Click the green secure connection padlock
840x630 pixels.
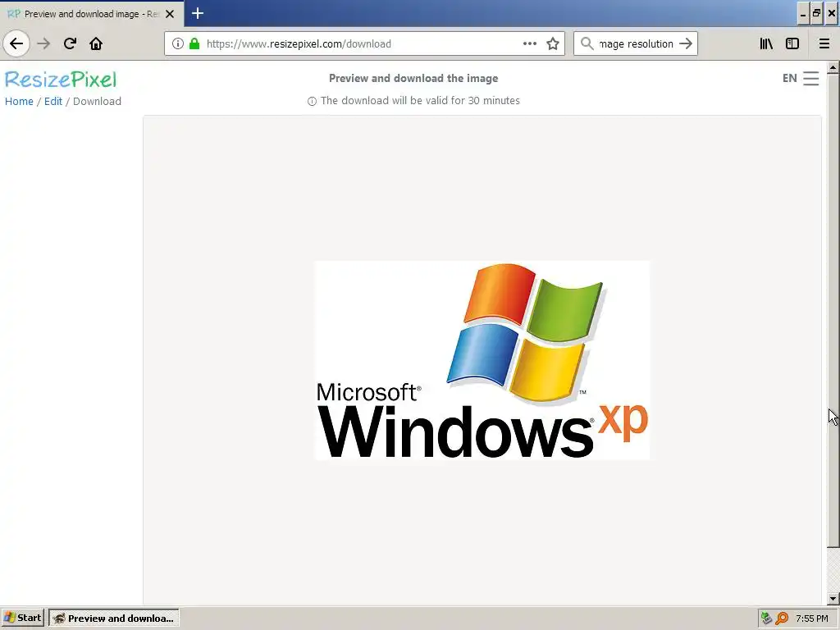click(x=194, y=43)
